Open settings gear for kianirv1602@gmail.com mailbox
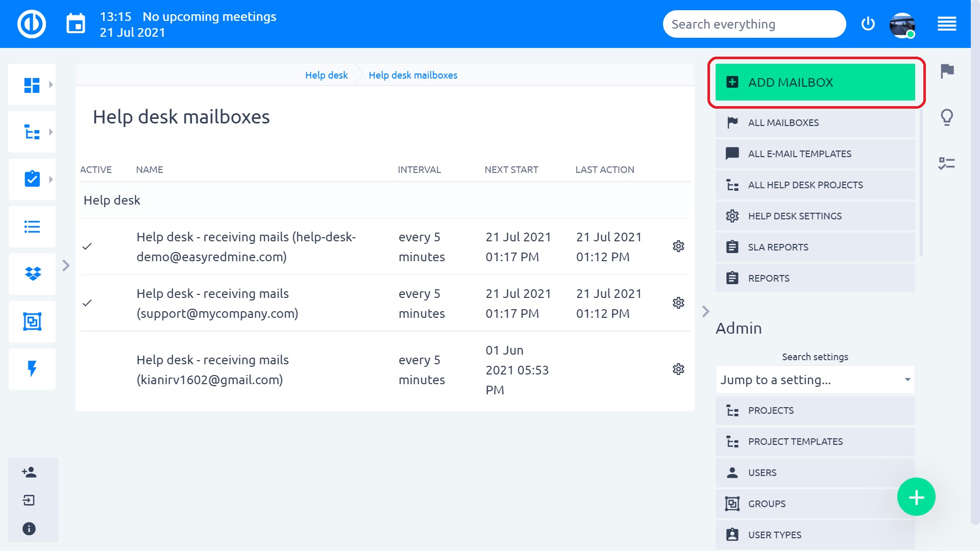Viewport: 980px width, 551px height. (678, 369)
